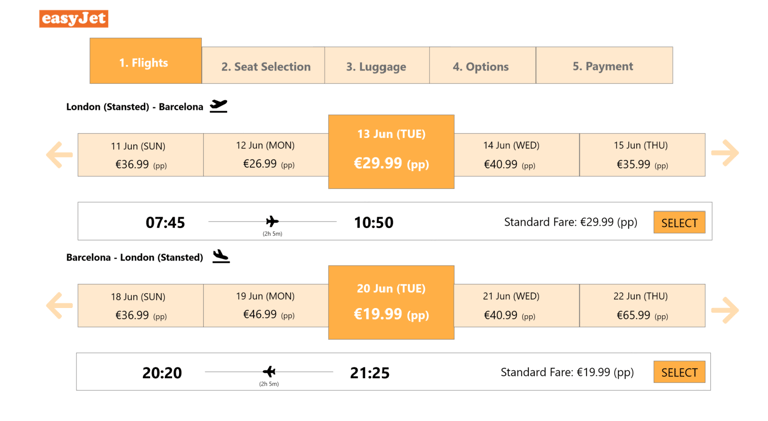Select the €29.99 outbound standard fare

pyautogui.click(x=679, y=222)
